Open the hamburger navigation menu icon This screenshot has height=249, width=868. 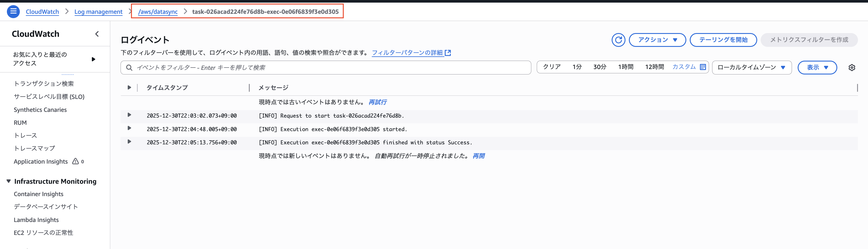pyautogui.click(x=13, y=12)
